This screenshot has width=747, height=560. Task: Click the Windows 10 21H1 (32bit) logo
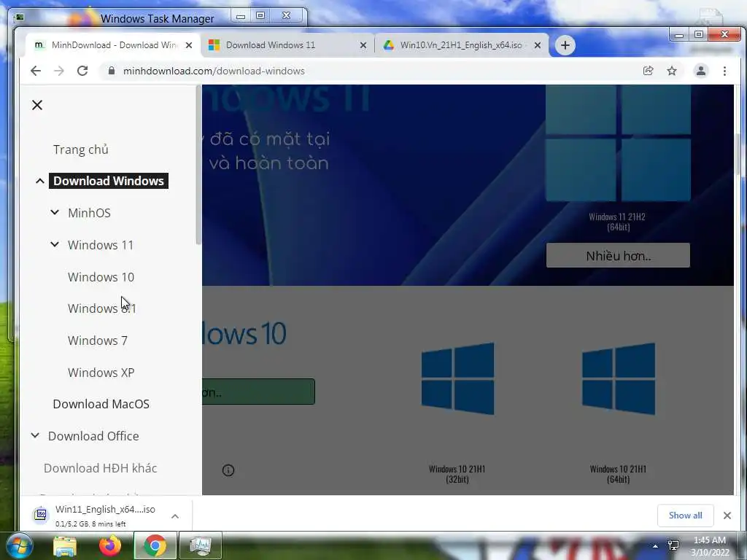click(457, 378)
